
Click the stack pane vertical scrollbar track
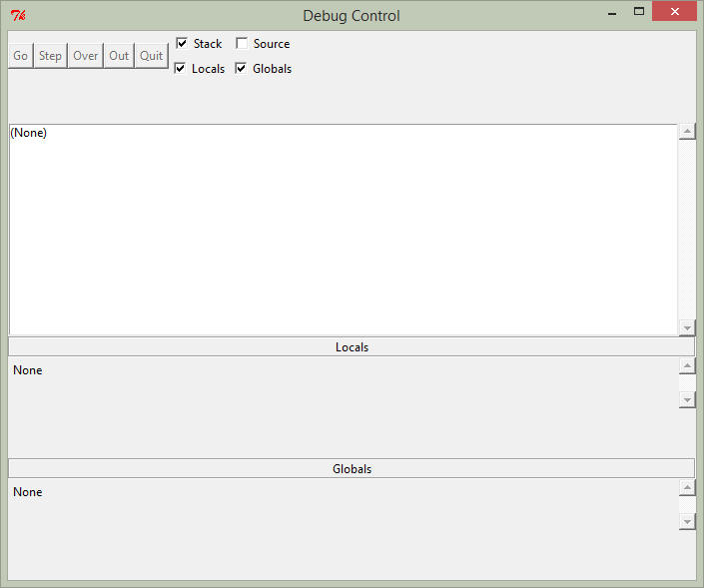pos(687,230)
